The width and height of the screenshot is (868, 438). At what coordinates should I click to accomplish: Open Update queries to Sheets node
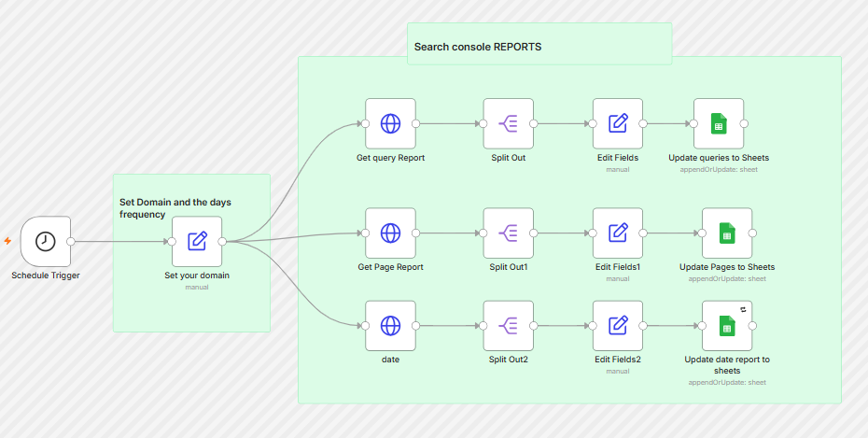[719, 123]
